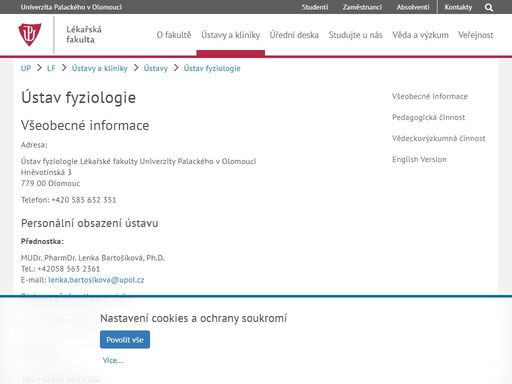This screenshot has width=512, height=384.
Task: Click the Nastavení cookies a ochrany soukromí heading
Action: pos(193,318)
